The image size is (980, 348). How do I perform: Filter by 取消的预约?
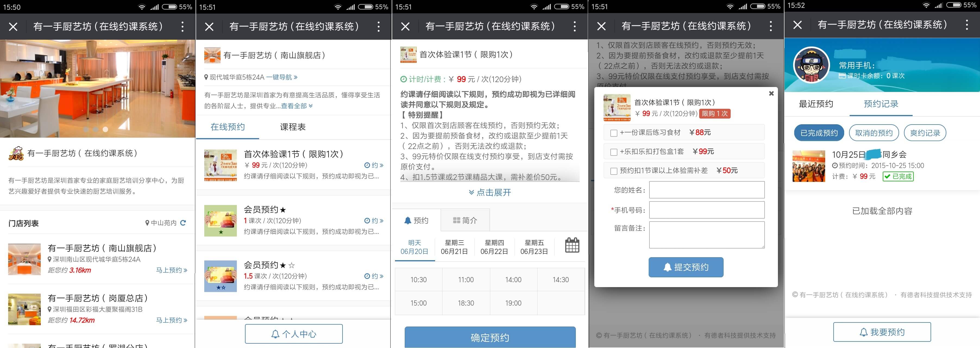[x=874, y=133]
